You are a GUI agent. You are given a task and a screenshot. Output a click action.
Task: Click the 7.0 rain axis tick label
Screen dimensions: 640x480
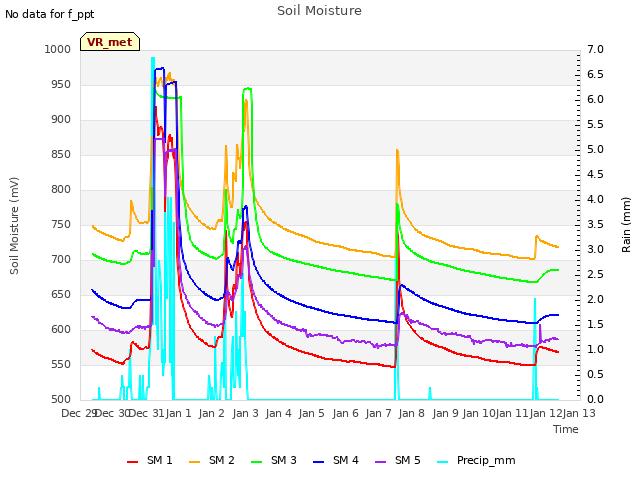[595, 49]
